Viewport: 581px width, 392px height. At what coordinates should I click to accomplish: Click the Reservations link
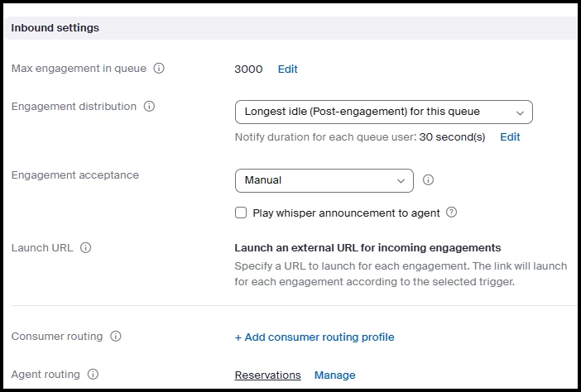click(267, 375)
